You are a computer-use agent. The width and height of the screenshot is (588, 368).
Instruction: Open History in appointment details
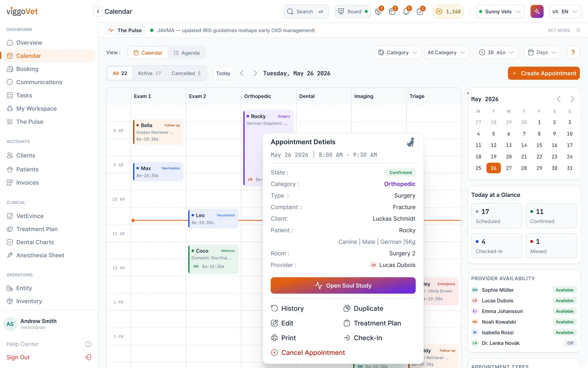click(287, 308)
